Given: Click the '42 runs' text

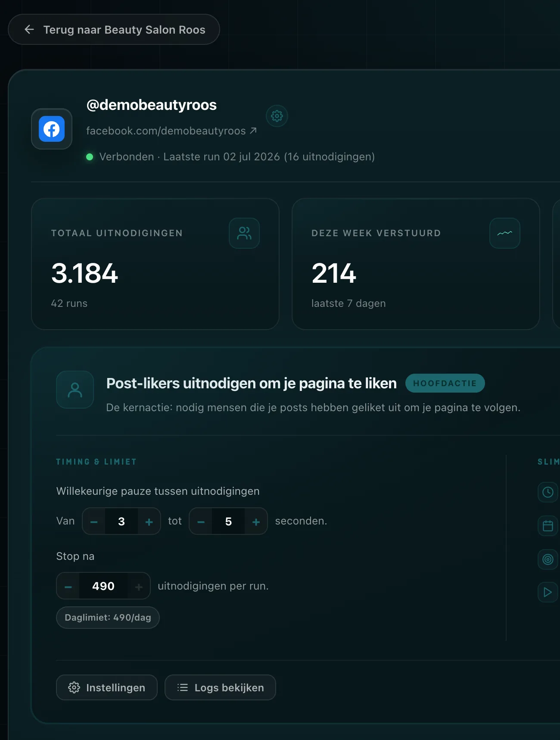Looking at the screenshot, I should coord(69,303).
